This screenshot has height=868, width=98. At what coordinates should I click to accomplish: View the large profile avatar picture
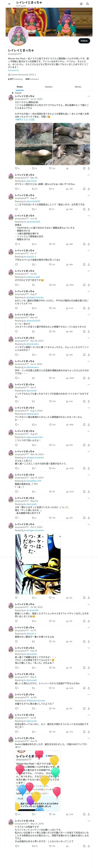pyautogui.click(x=18, y=36)
